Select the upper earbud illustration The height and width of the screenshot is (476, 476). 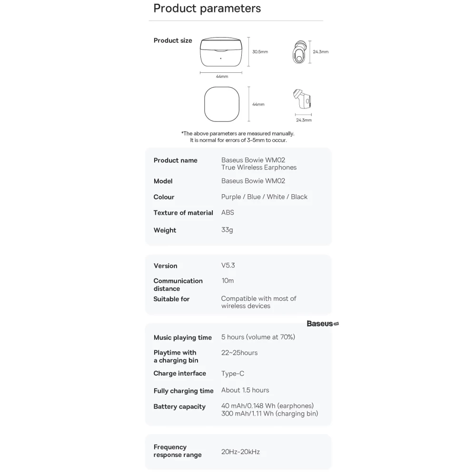click(298, 52)
